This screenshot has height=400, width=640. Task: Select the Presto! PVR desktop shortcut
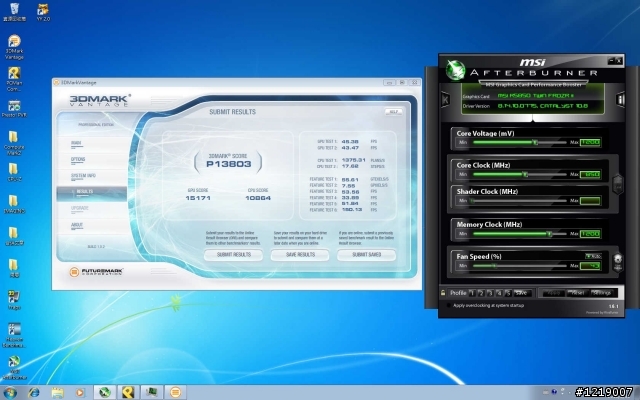pyautogui.click(x=14, y=109)
